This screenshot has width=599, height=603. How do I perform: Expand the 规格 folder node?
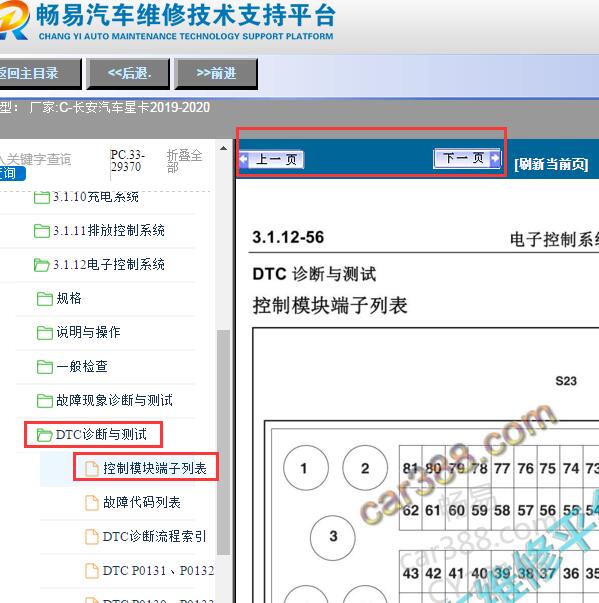point(69,298)
